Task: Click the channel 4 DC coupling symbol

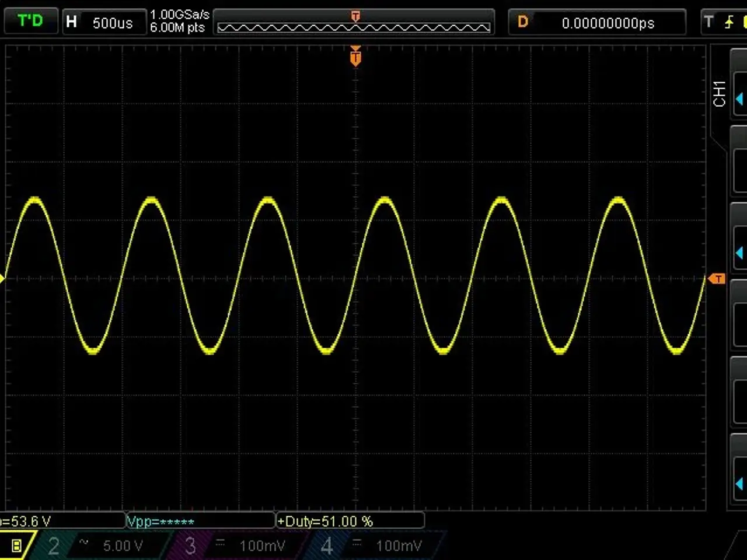Action: (x=357, y=542)
